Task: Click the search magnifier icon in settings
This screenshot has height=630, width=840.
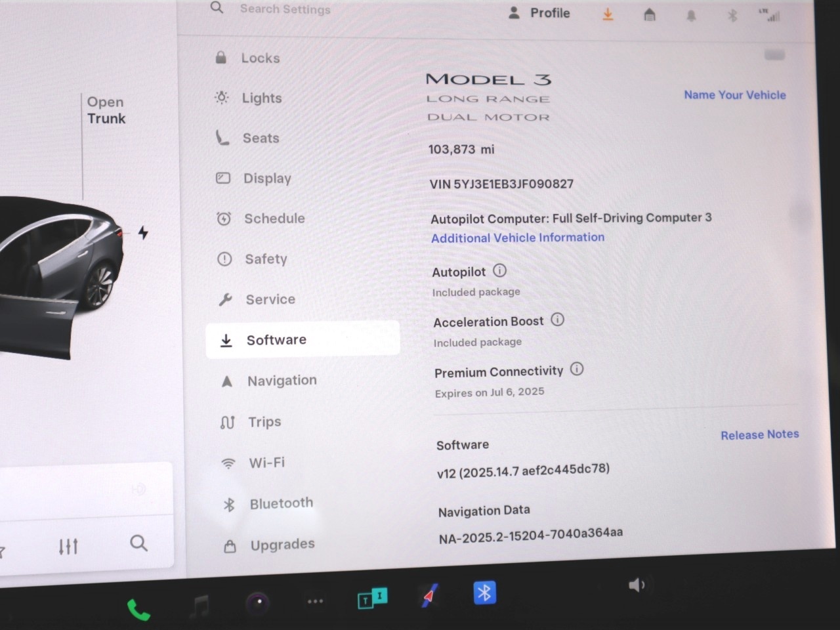Action: 217,8
